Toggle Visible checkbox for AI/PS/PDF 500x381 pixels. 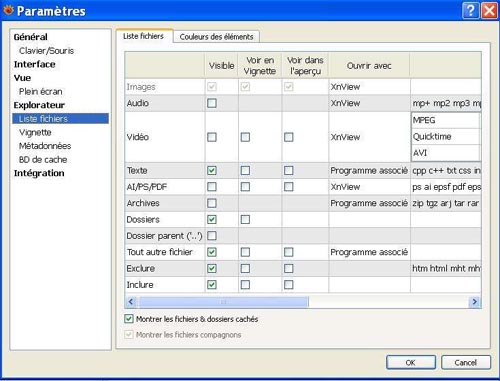212,187
